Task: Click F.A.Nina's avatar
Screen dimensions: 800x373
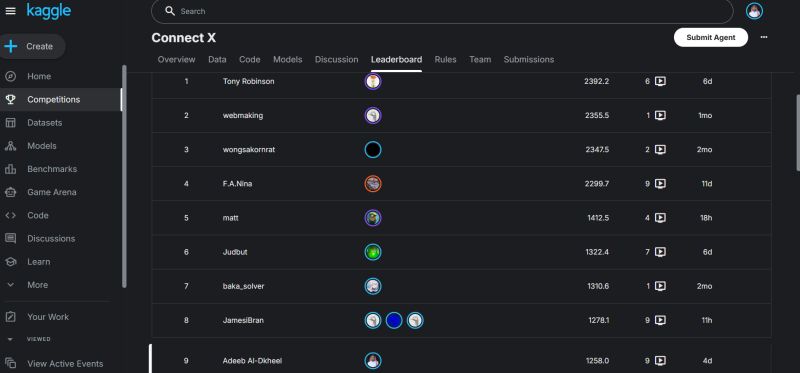Action: [x=373, y=184]
